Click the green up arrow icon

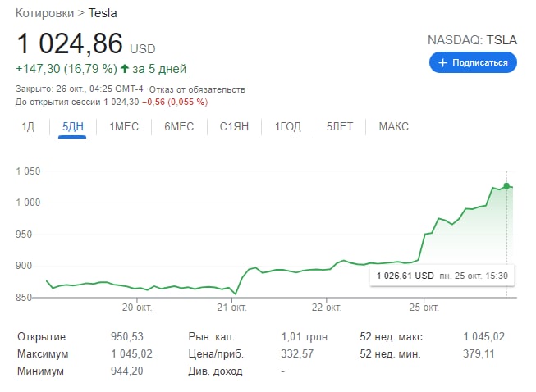(125, 69)
